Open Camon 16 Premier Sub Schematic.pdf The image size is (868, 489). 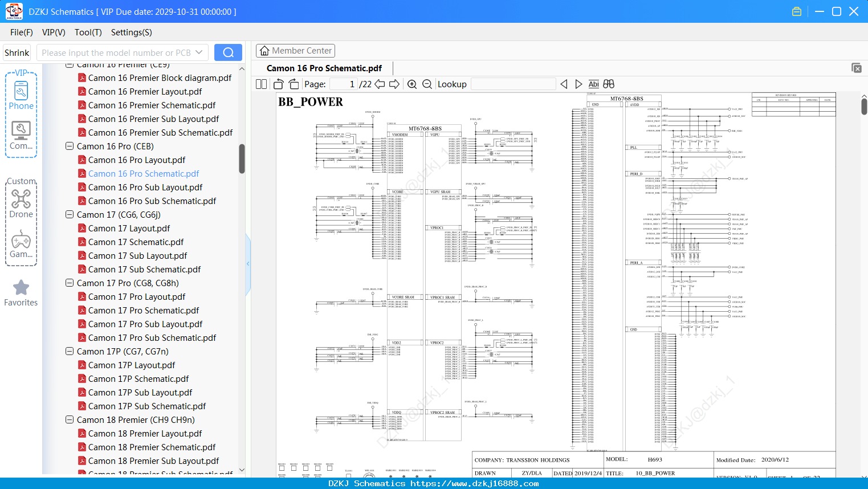pyautogui.click(x=161, y=133)
